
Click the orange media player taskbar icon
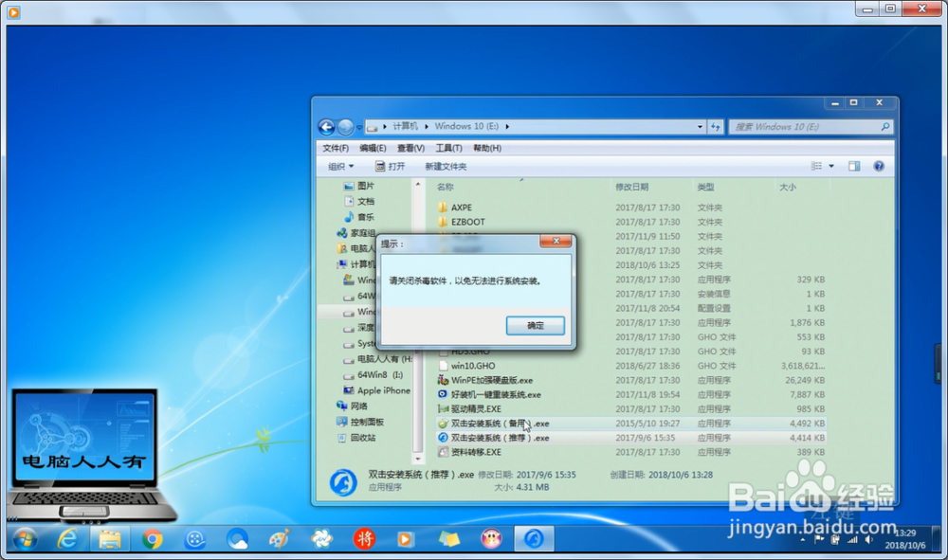click(406, 539)
